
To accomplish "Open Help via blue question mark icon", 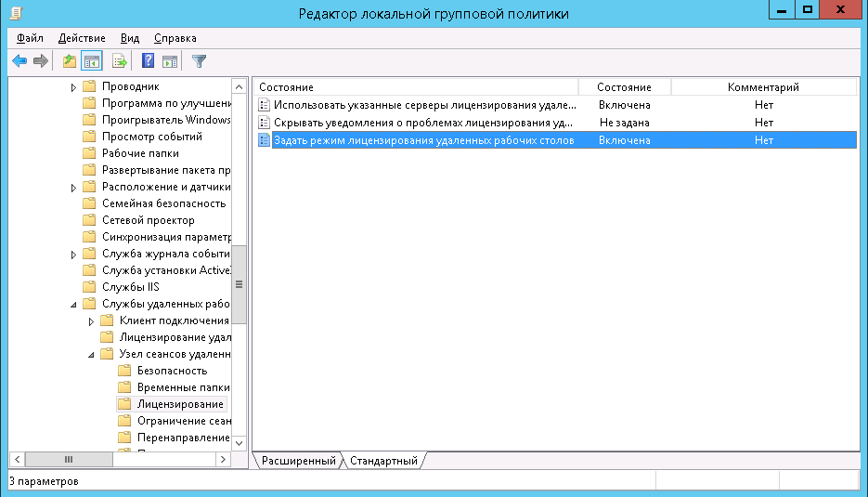I will tap(148, 61).
